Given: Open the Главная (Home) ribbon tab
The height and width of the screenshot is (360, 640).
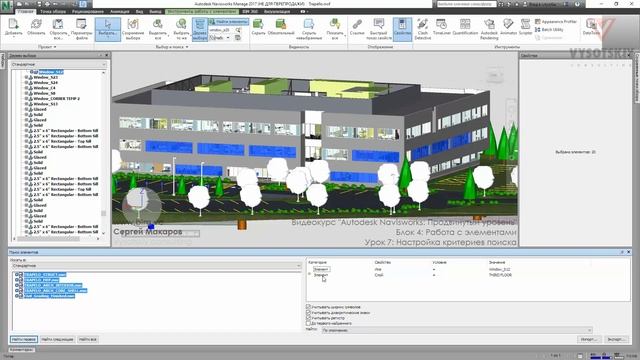Looking at the screenshot, I should [26, 11].
